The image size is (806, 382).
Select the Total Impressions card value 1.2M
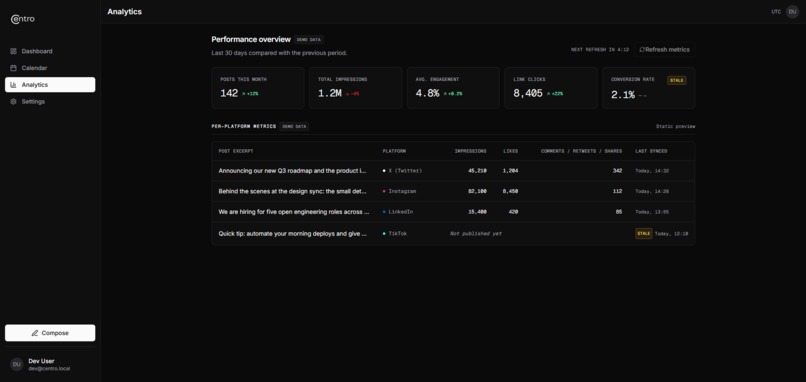[x=329, y=94]
